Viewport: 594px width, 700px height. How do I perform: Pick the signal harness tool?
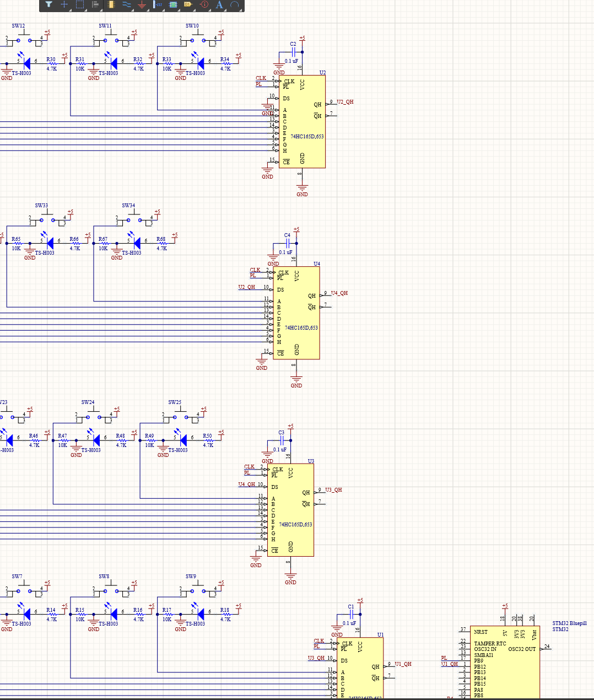[x=158, y=4]
